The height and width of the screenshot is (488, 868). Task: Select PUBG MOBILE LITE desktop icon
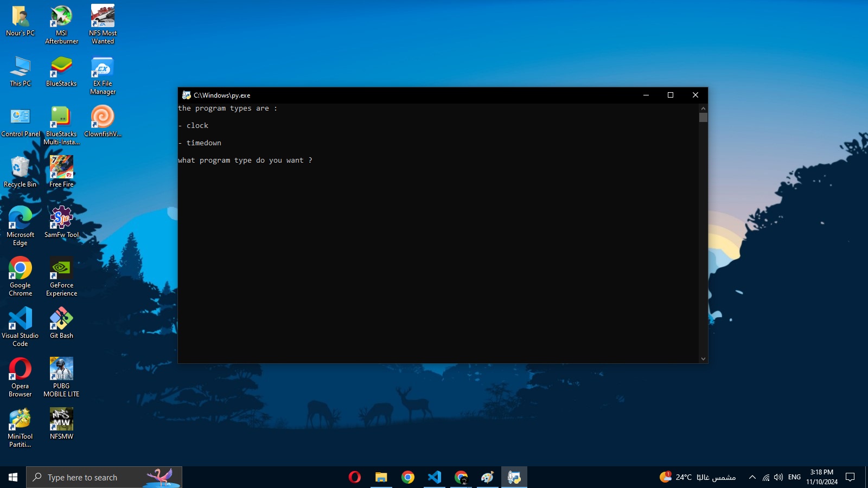[61, 378]
